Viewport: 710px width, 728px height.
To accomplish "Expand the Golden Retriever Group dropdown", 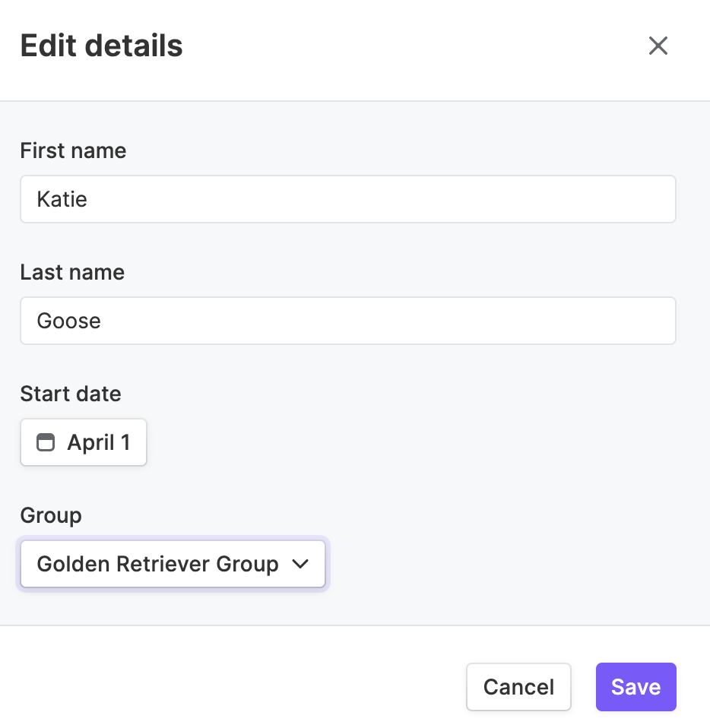I will coord(173,564).
